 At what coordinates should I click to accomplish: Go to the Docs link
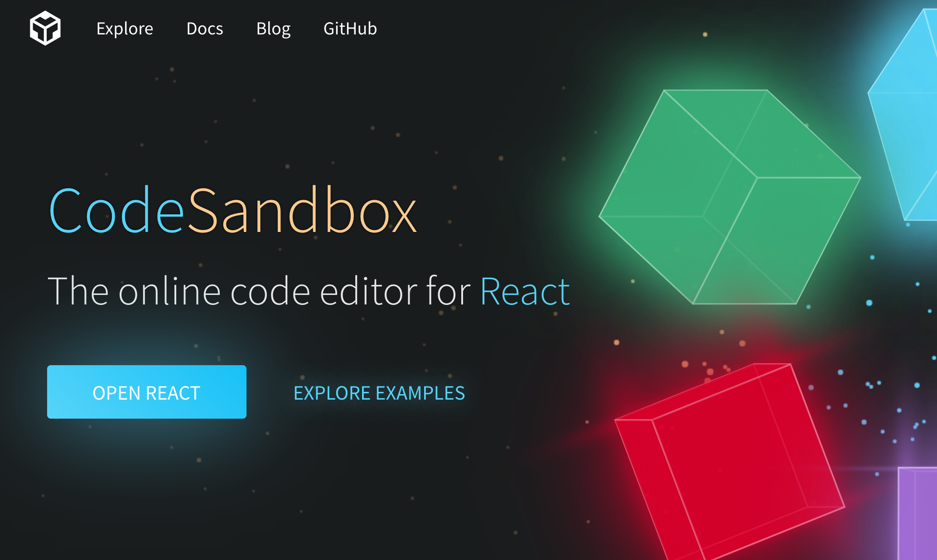click(205, 29)
